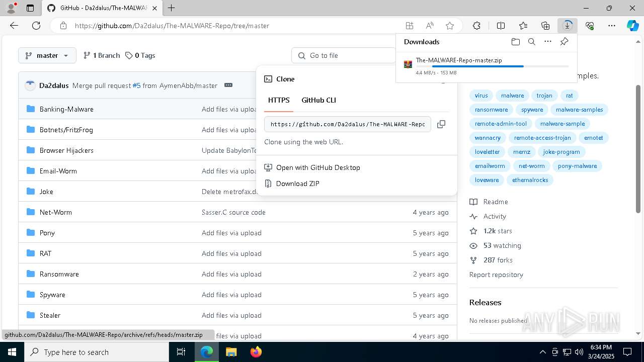
Task: Open Collections icon in toolbar
Action: [545, 26]
